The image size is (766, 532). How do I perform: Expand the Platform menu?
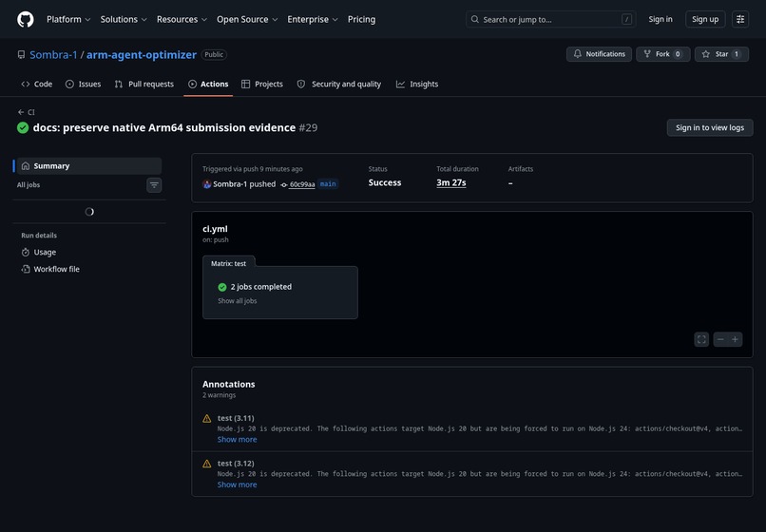(68, 20)
